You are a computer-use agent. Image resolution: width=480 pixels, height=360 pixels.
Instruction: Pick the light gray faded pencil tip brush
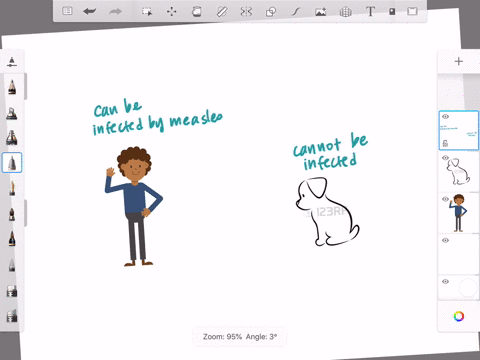[x=12, y=265]
